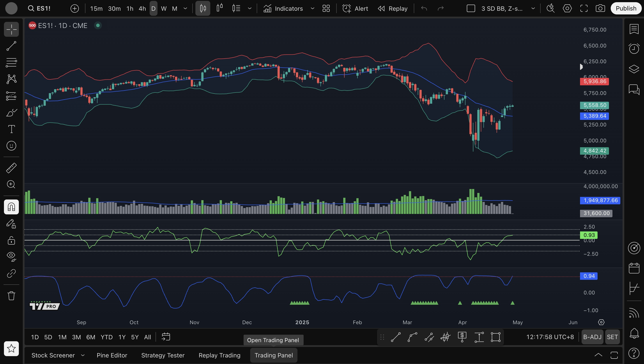Screen dimensions: 644x364
Task: Click the trash remove objects icon
Action: (11, 296)
